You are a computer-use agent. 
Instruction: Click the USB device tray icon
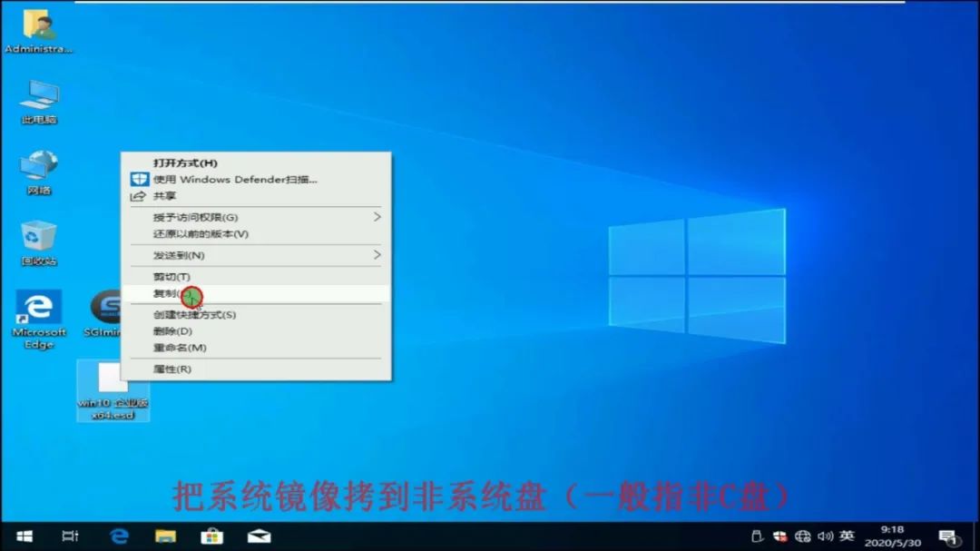pyautogui.click(x=757, y=536)
